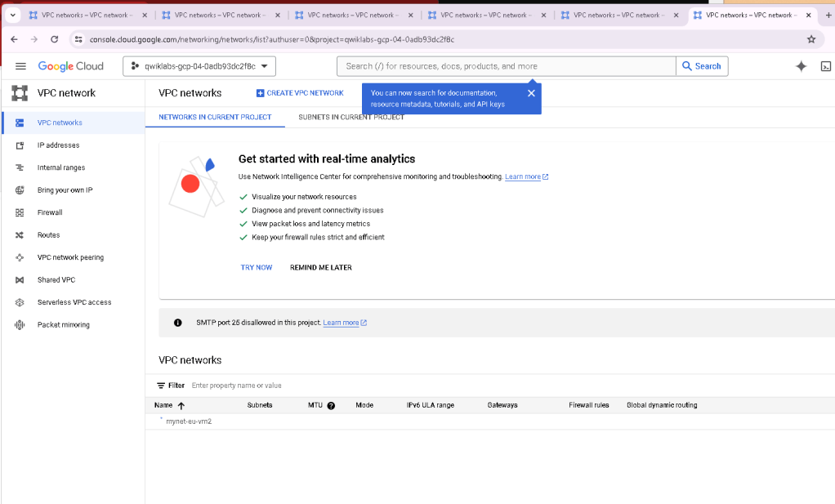Viewport: 835px width, 504px height.
Task: Click Global dynamic routing column header
Action: tap(662, 405)
